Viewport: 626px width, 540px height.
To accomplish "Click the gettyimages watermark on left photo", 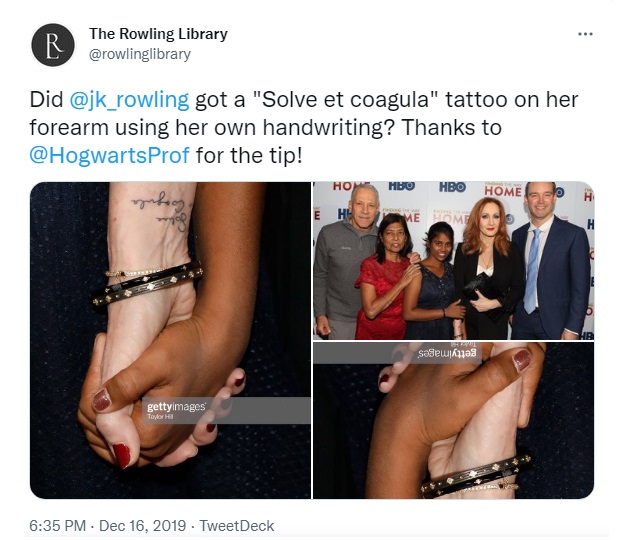I will coord(176,410).
